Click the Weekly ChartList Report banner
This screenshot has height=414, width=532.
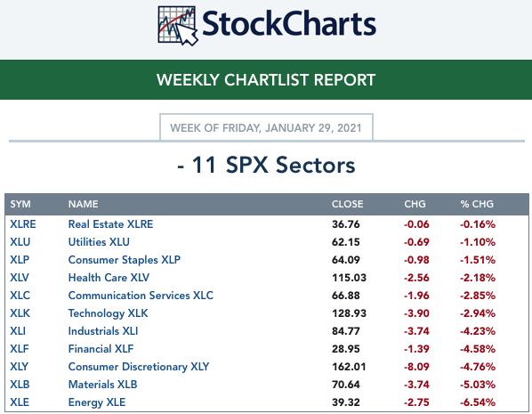[x=266, y=80]
